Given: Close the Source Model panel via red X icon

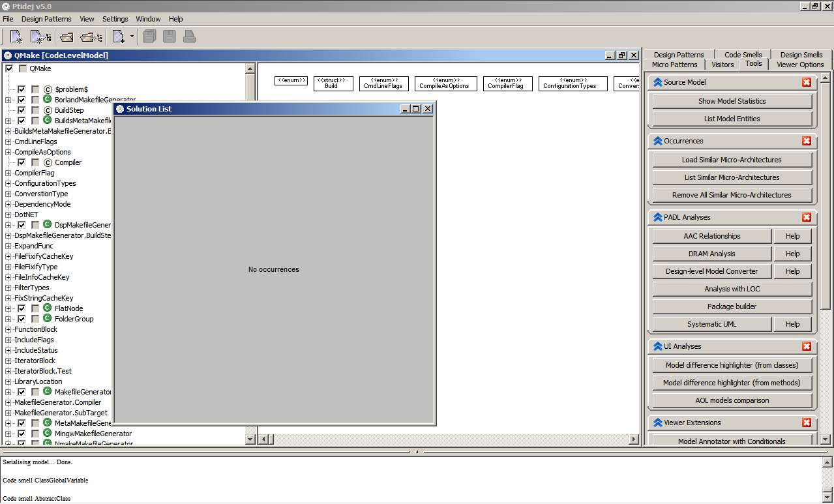Looking at the screenshot, I should click(x=807, y=82).
